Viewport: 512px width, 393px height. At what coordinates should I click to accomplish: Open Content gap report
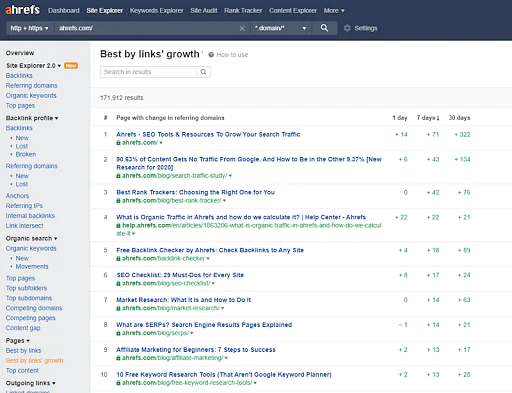pos(23,328)
